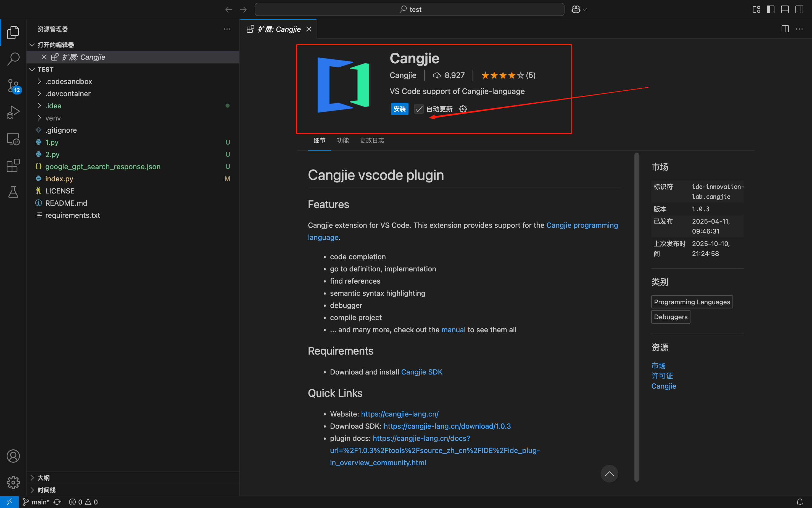Collapse the 打开的编辑器 open editors section
The height and width of the screenshot is (508, 812).
tap(56, 45)
